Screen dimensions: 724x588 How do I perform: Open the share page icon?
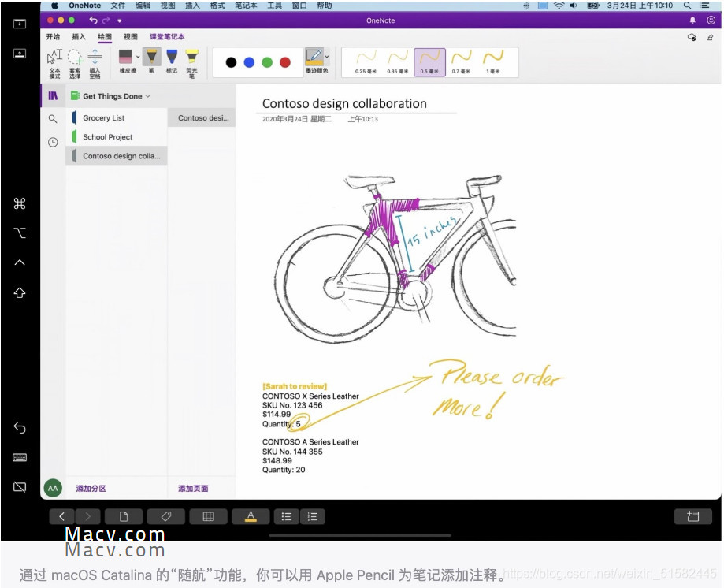(x=710, y=37)
